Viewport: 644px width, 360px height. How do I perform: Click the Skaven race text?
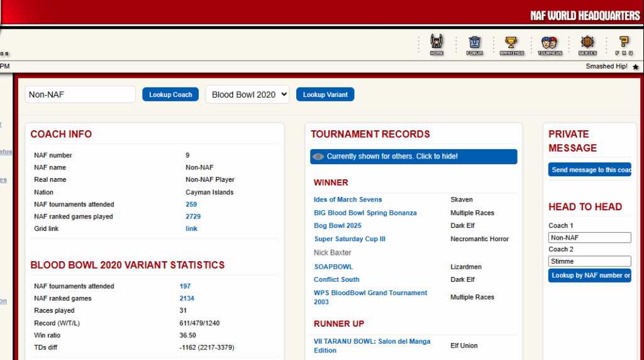[461, 200]
